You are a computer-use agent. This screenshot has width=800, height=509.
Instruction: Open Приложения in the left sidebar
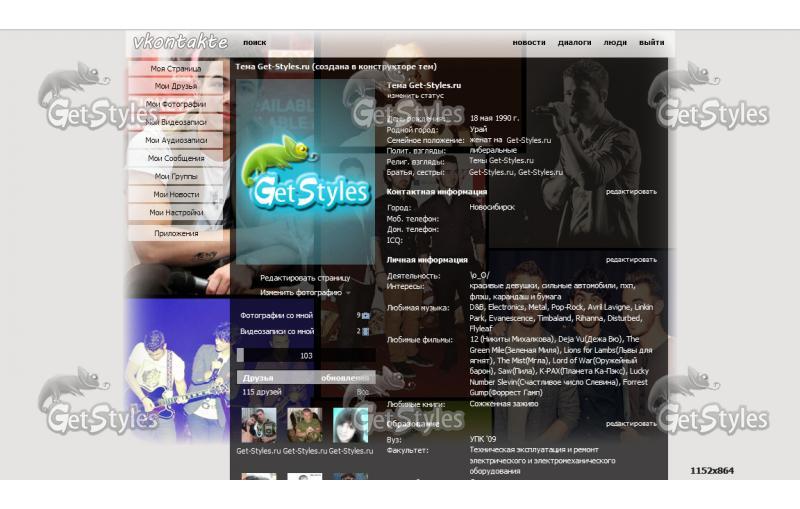click(x=176, y=233)
